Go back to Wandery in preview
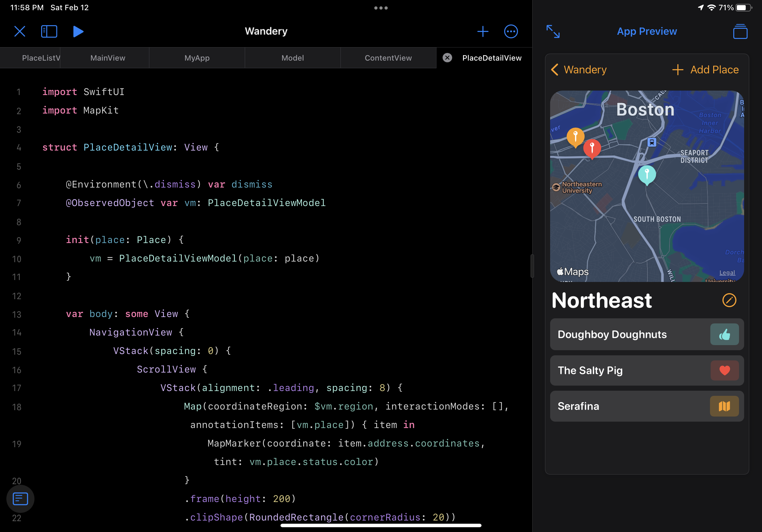762x532 pixels. pyautogui.click(x=579, y=70)
